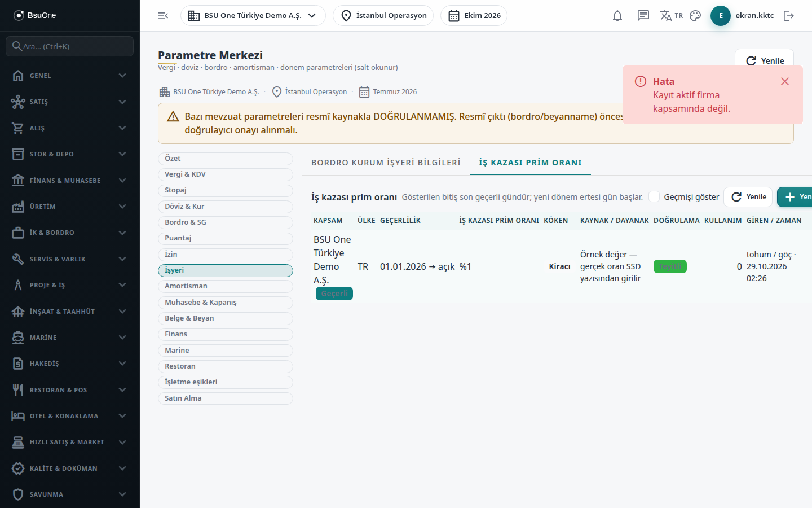
Task: Open SAVUNMA shield icon
Action: coord(18,494)
